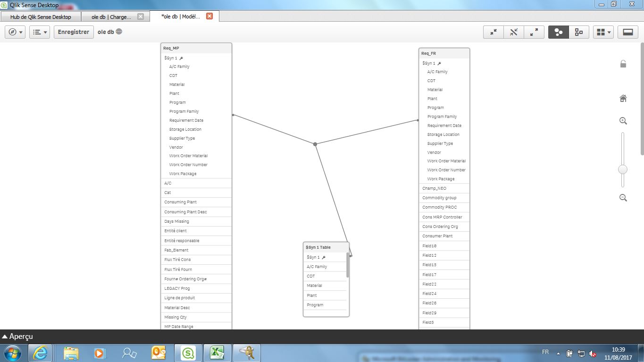The height and width of the screenshot is (362, 644).
Task: Close the ole db | Charge... tab
Action: 140,17
